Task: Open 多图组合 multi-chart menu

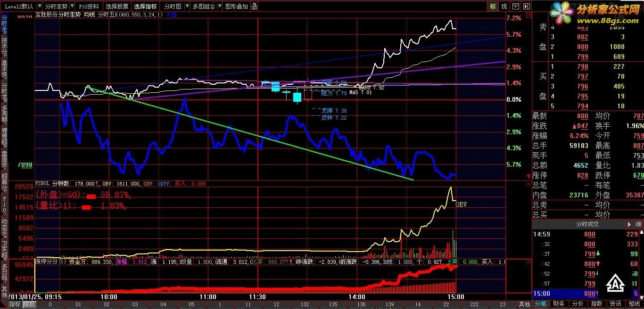Action: (x=203, y=7)
